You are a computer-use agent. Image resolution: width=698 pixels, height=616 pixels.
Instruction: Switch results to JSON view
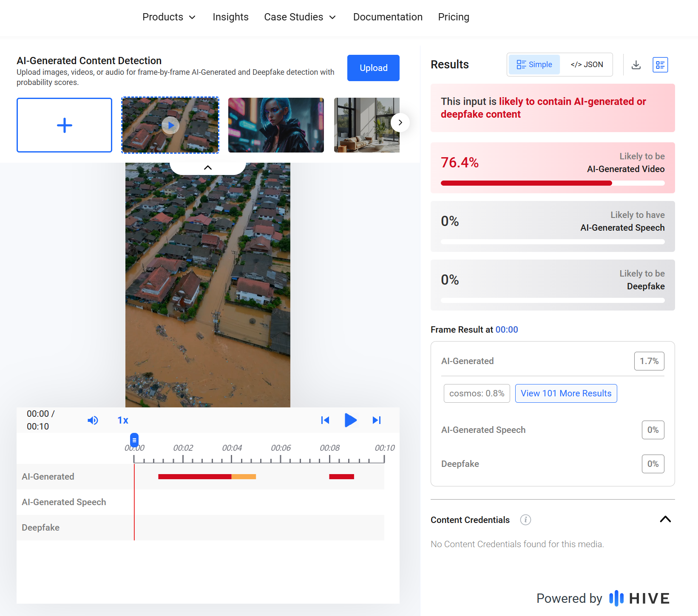pos(587,65)
